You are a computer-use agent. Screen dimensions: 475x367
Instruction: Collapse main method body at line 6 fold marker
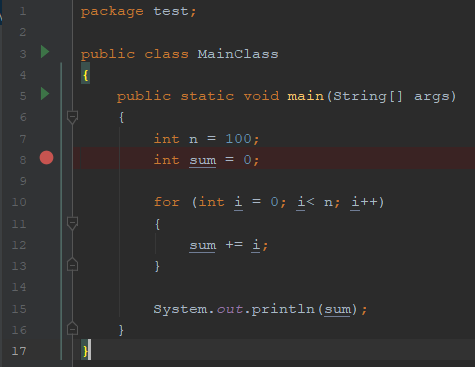[72, 117]
